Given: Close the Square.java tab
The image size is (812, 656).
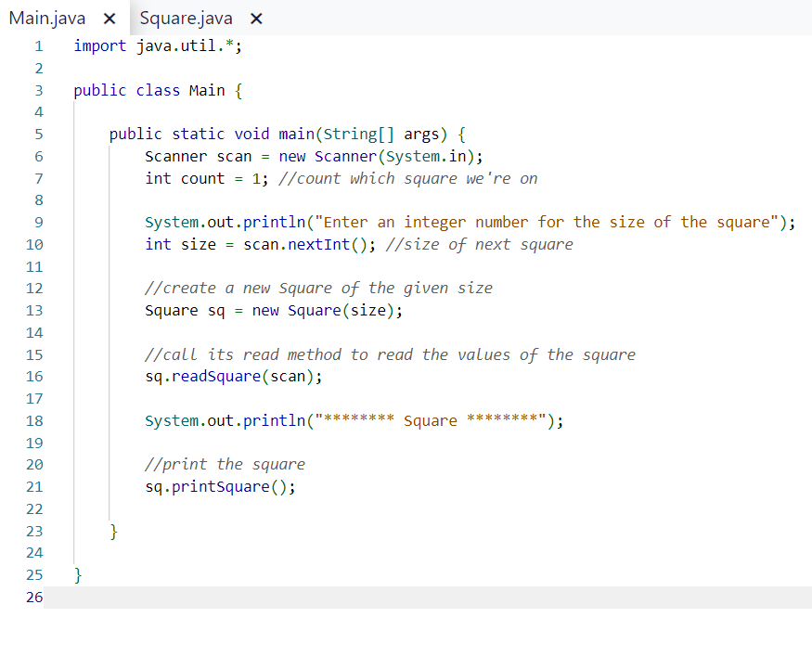Looking at the screenshot, I should [255, 17].
